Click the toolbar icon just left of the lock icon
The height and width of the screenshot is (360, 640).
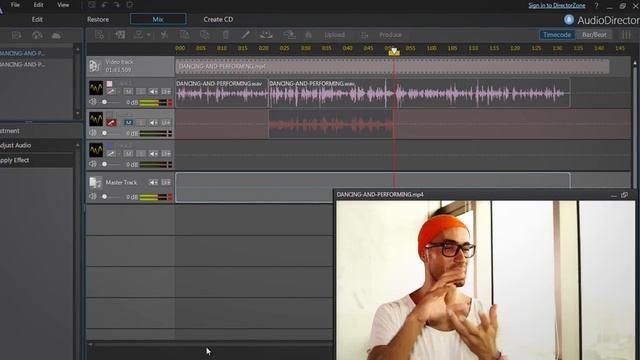click(289, 35)
